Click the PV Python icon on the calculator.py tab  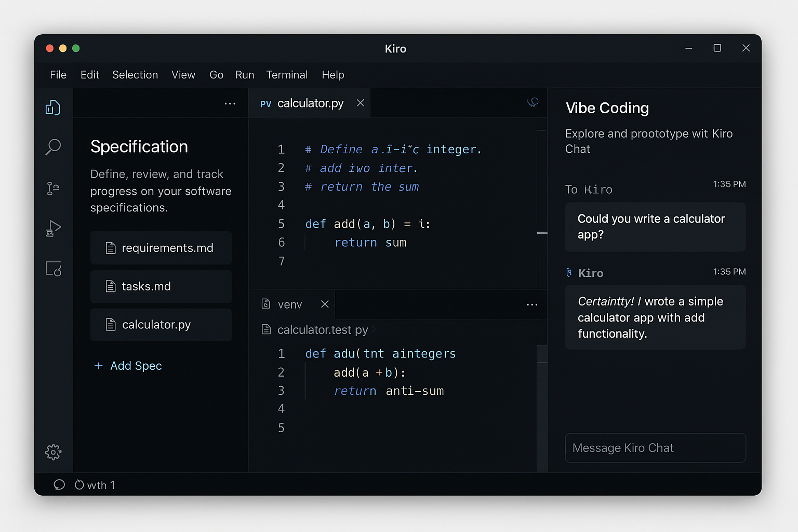click(x=265, y=103)
